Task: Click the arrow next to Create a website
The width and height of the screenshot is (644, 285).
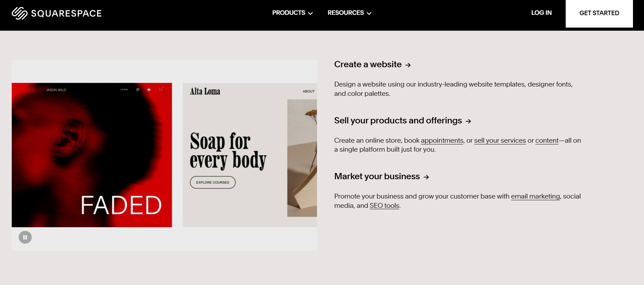Action: [x=408, y=65]
